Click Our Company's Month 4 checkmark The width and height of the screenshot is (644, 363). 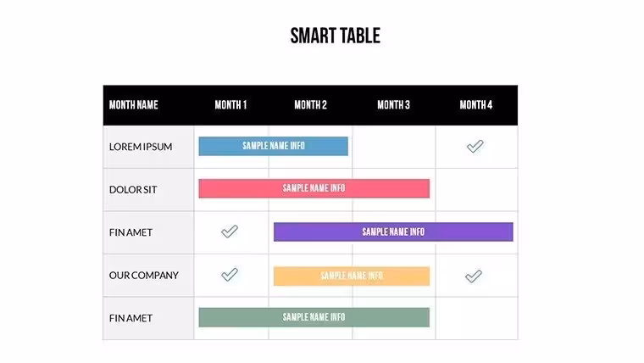(474, 276)
